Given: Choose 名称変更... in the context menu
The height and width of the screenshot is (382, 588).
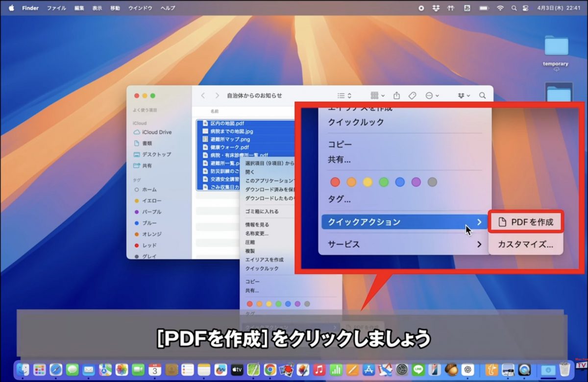Looking at the screenshot, I should [x=257, y=234].
